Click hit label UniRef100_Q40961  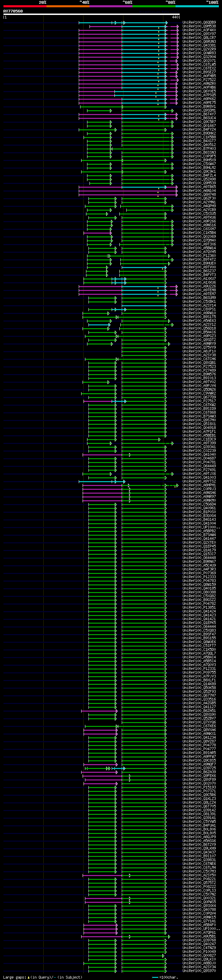click(x=199, y=508)
